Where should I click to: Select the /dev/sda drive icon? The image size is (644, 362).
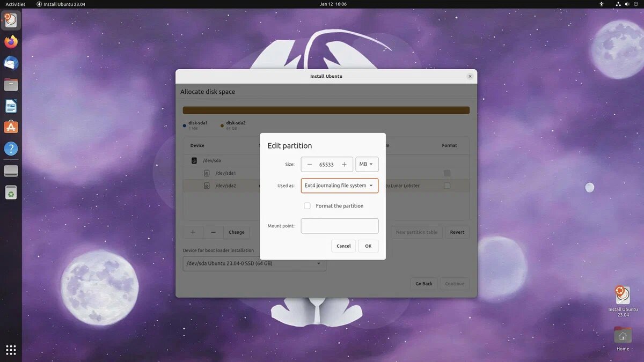click(194, 160)
